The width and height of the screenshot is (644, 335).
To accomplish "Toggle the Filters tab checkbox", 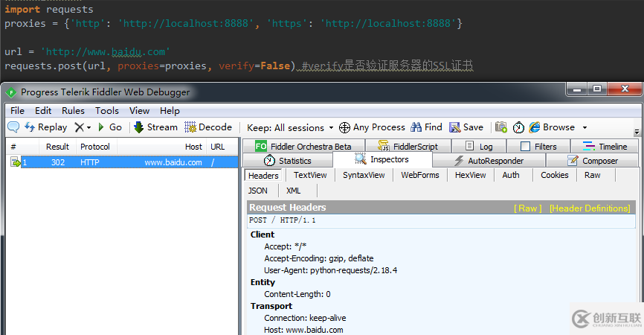I will 525,147.
